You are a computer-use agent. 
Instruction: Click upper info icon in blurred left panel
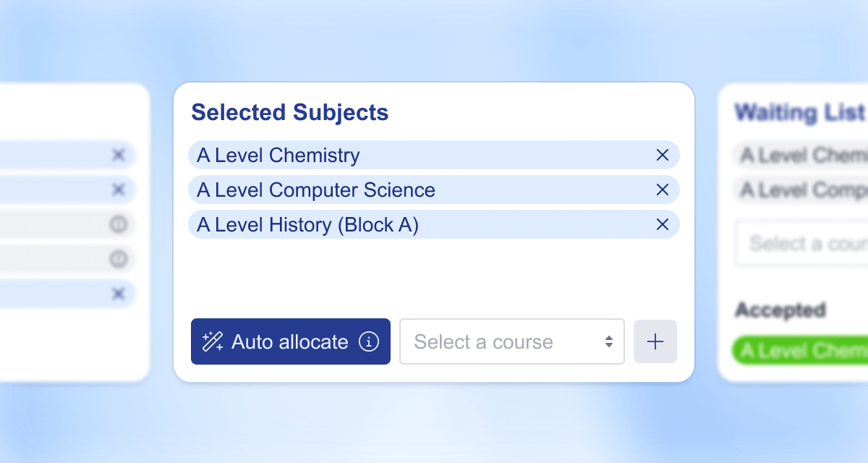(119, 224)
